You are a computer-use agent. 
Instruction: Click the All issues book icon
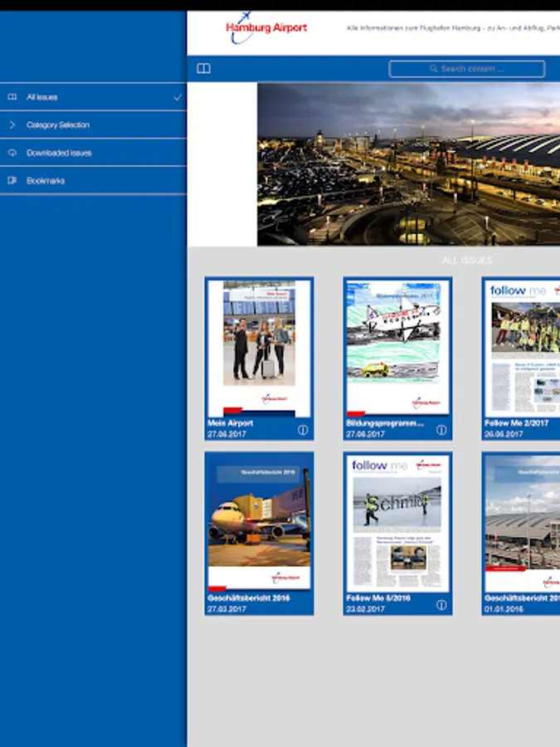pos(12,97)
